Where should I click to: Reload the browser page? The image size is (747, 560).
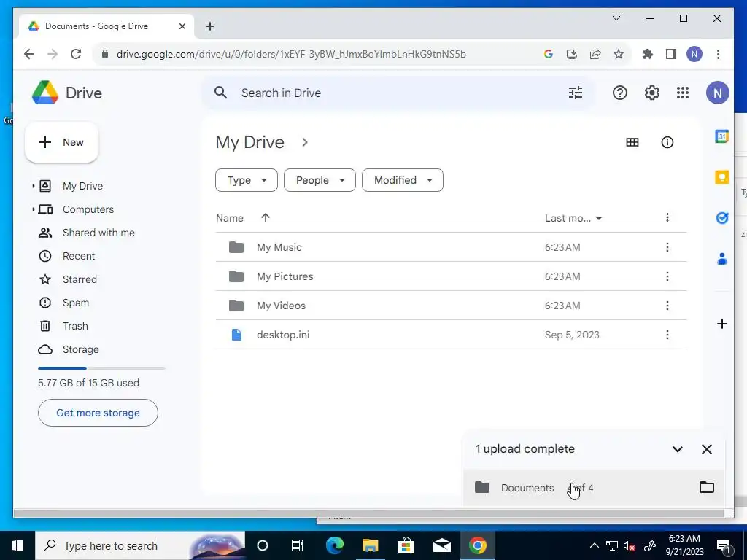(x=76, y=54)
